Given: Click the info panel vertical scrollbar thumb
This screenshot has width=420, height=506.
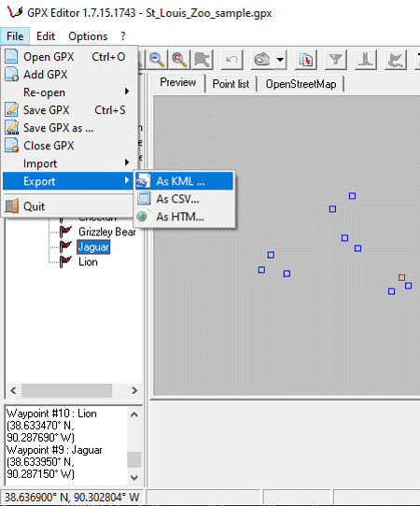Looking at the screenshot, I should click(134, 459).
